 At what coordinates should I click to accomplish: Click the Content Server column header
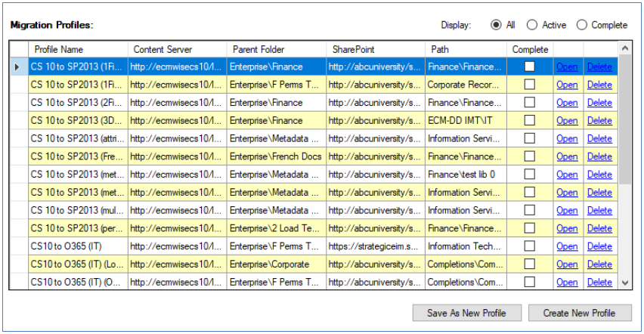[x=177, y=49]
